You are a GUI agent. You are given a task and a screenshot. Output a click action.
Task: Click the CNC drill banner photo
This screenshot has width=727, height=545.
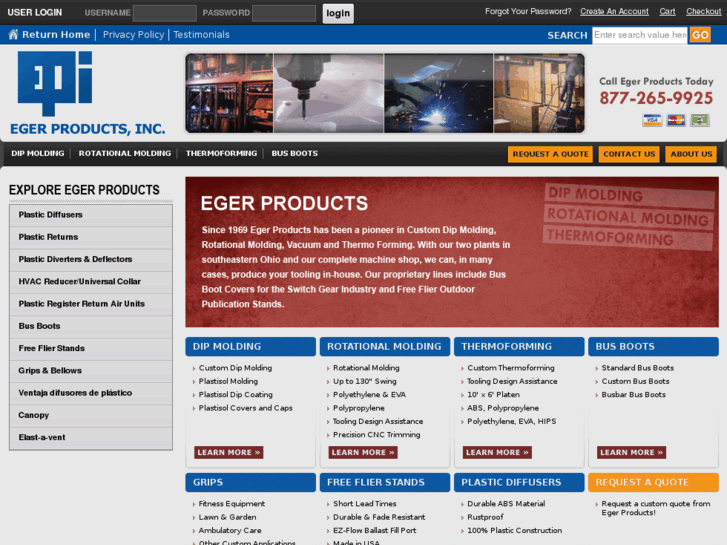(329, 93)
